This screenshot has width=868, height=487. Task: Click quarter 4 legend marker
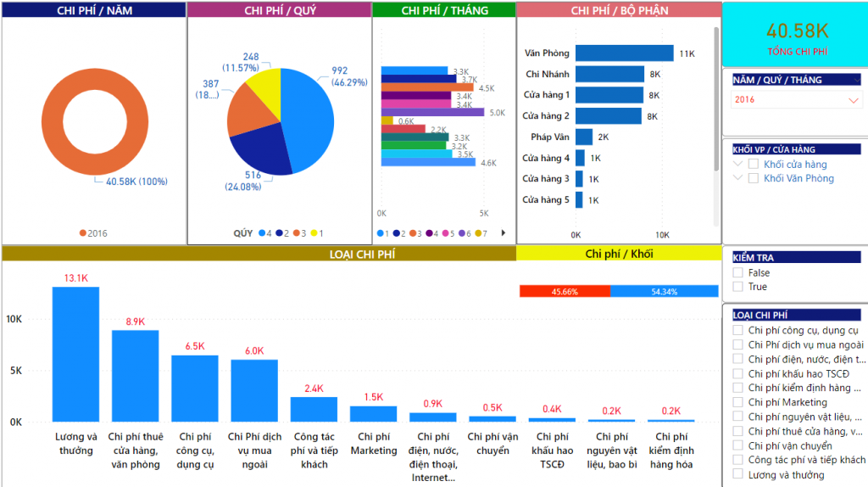click(x=262, y=233)
